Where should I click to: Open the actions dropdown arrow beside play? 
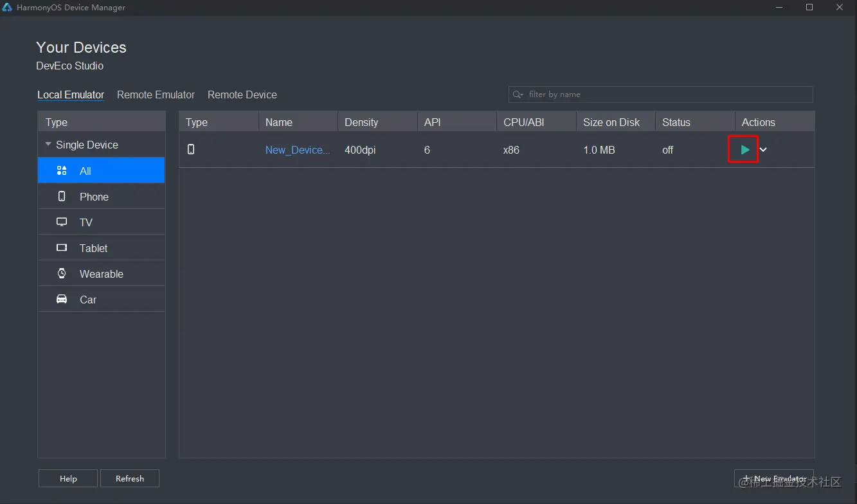tap(763, 150)
